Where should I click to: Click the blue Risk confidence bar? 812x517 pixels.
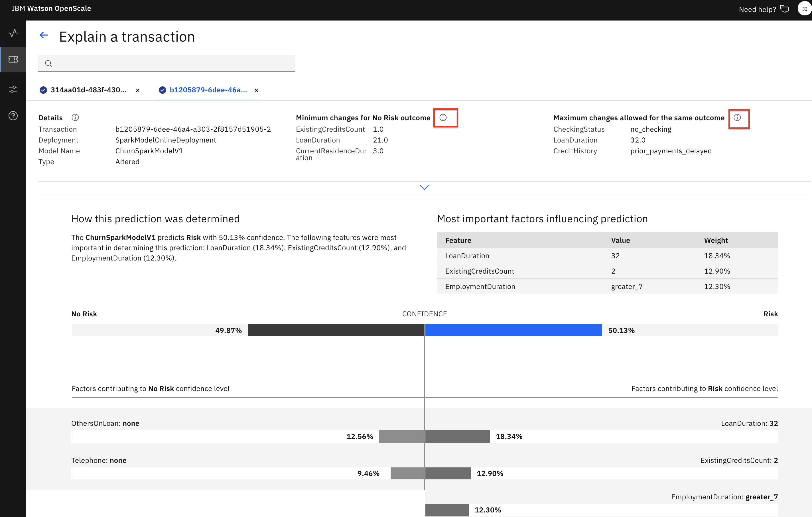pyautogui.click(x=513, y=330)
